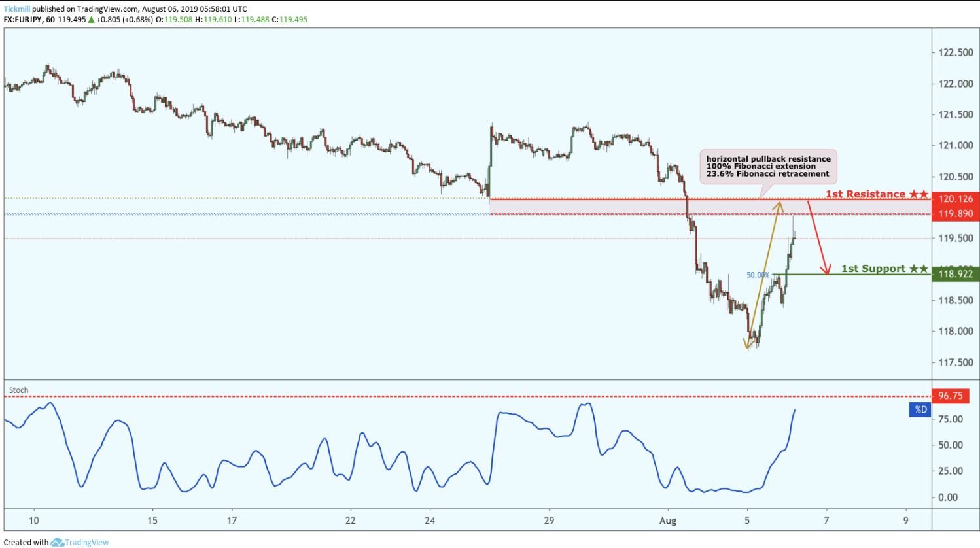
Task: Click the Aug date axis label
Action: coord(668,521)
